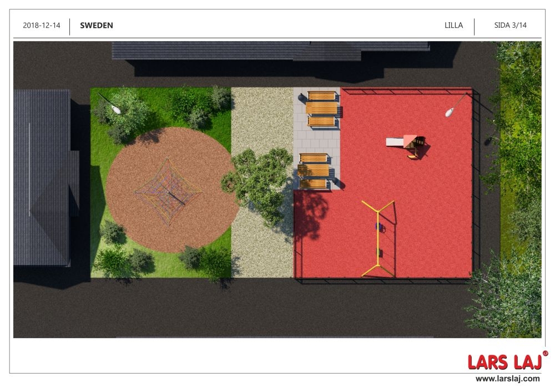Open the www.larslaj.com link
555x392 pixels.
(507, 379)
